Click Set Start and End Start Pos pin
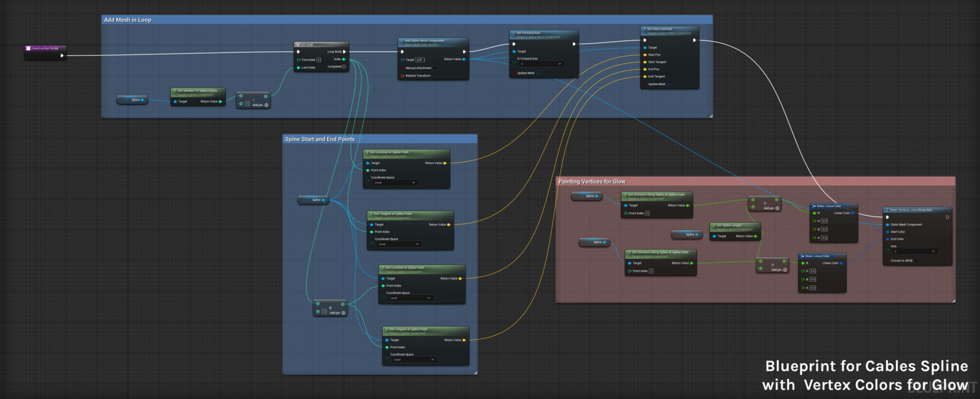 point(645,55)
